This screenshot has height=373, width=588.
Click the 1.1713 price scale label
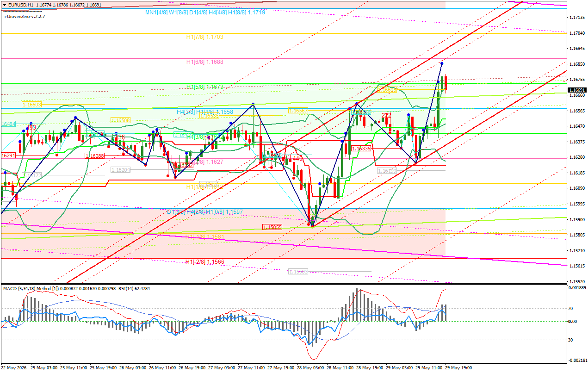tap(576, 17)
